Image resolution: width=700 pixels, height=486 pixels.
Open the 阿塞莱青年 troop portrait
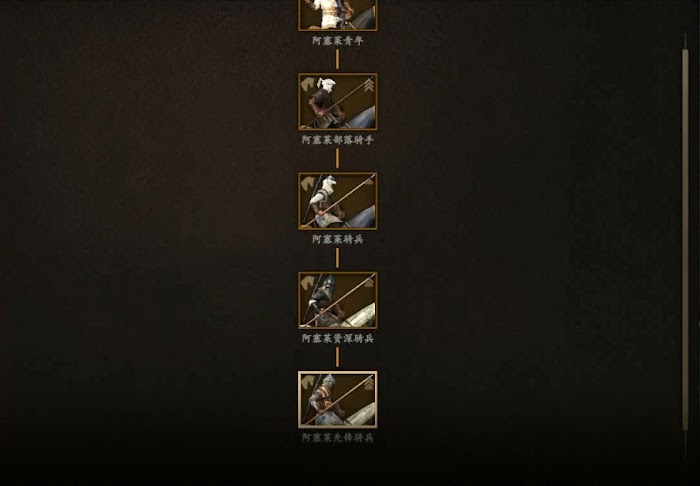pyautogui.click(x=338, y=15)
